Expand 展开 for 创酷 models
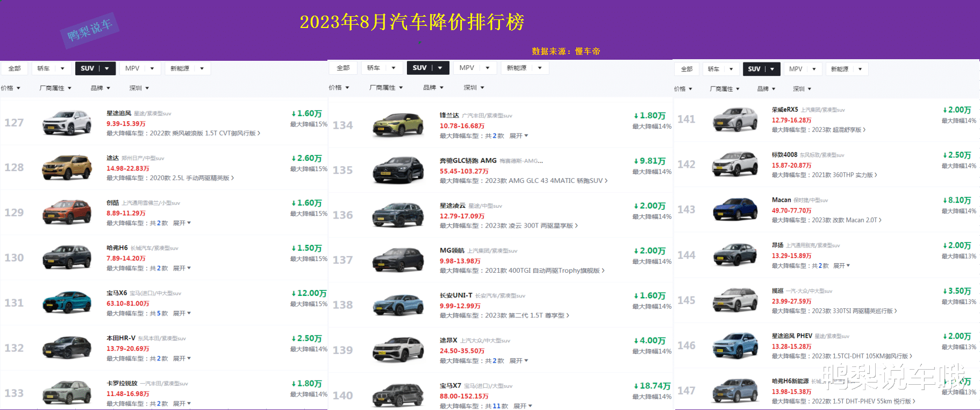Viewport: 980px width, 410px height. pos(182,223)
